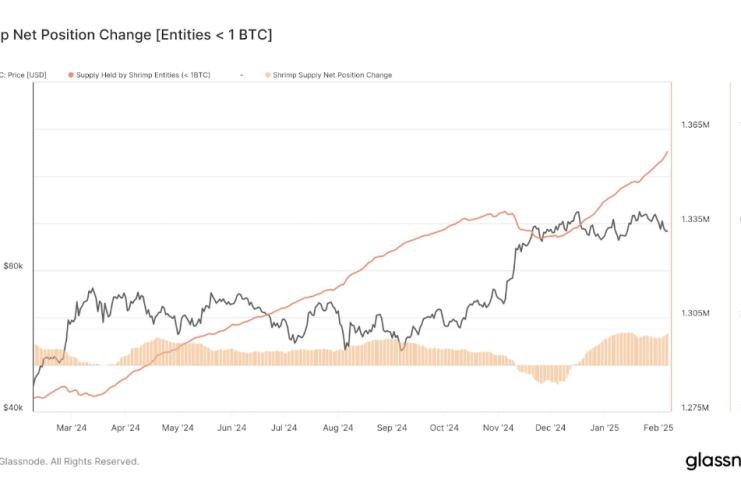Image resolution: width=741 pixels, height=486 pixels.
Task: Select the Aug '24 date label
Action: pyautogui.click(x=337, y=428)
